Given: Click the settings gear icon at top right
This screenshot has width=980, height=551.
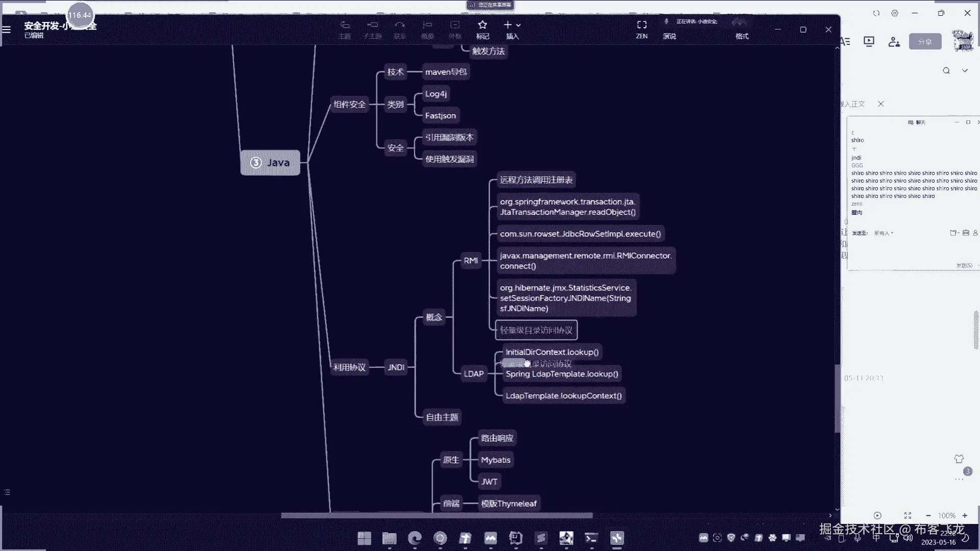Looking at the screenshot, I should tap(895, 13).
